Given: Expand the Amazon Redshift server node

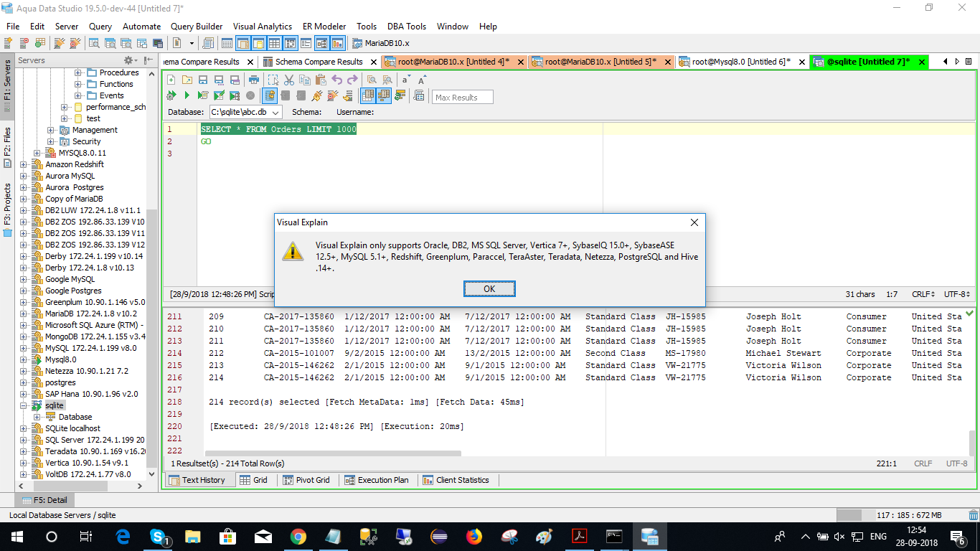Looking at the screenshot, I should coord(23,164).
